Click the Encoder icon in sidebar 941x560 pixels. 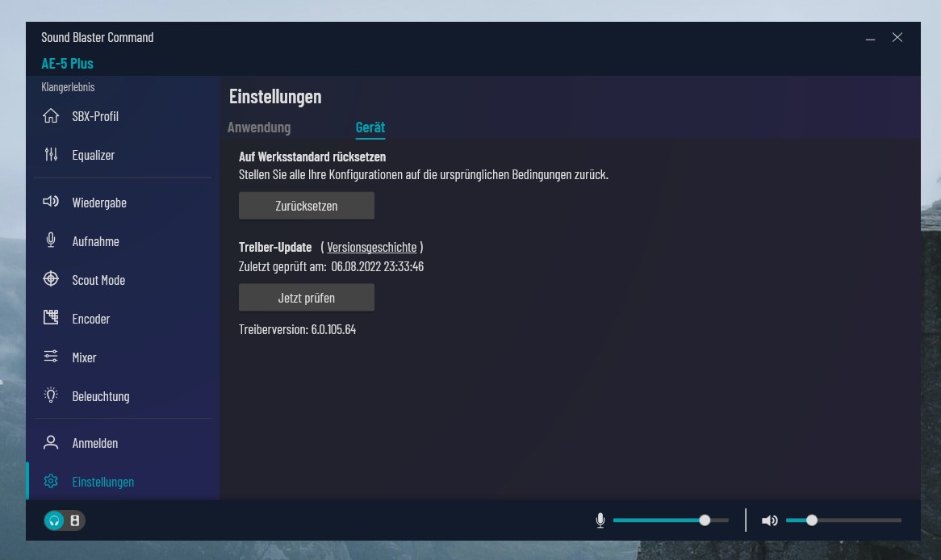pos(51,317)
